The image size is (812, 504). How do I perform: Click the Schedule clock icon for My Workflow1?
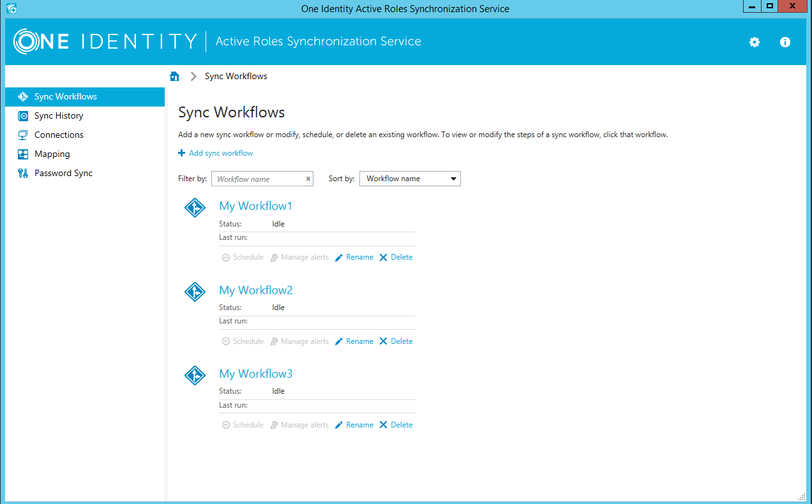(225, 258)
